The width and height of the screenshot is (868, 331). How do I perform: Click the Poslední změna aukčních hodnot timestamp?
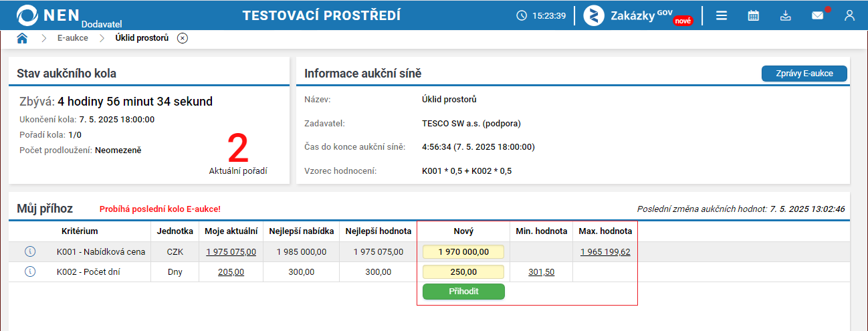coord(741,209)
